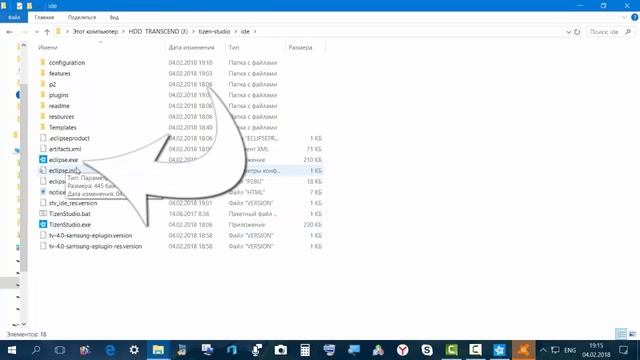640x360 pixels.
Task: Open Task View on the taskbar
Action: click(60, 350)
